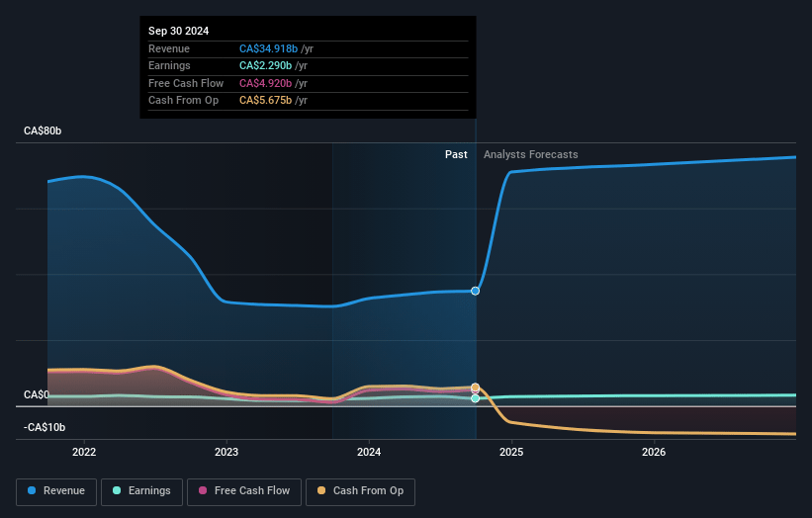Screen dimensions: 812x518
Task: Toggle the Free Cash Flow legend button
Action: point(244,491)
